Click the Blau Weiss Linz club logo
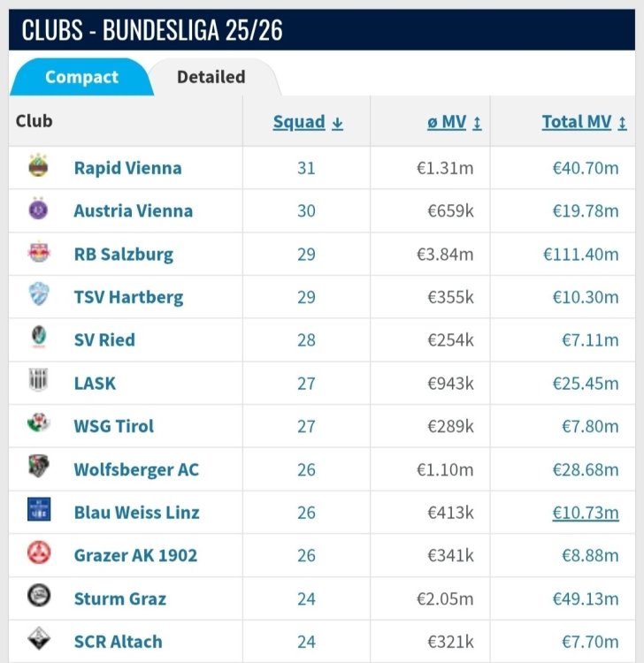Viewport: 644px width, 663px height. [39, 511]
